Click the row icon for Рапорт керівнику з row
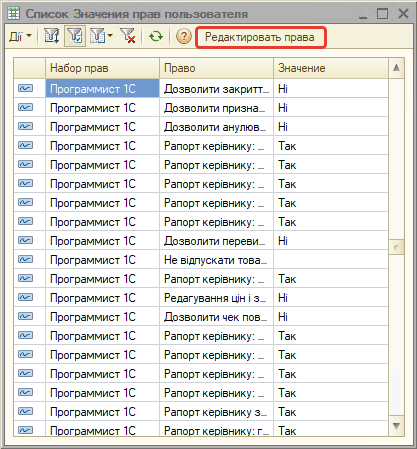Screen dimensions: 417x449 click(x=26, y=411)
